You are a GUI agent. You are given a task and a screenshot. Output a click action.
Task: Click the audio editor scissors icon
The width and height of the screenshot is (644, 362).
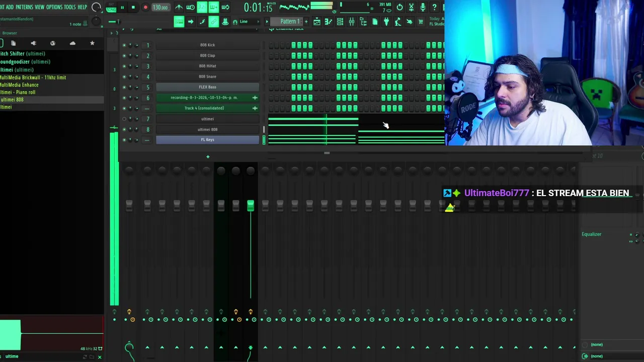(411, 7)
